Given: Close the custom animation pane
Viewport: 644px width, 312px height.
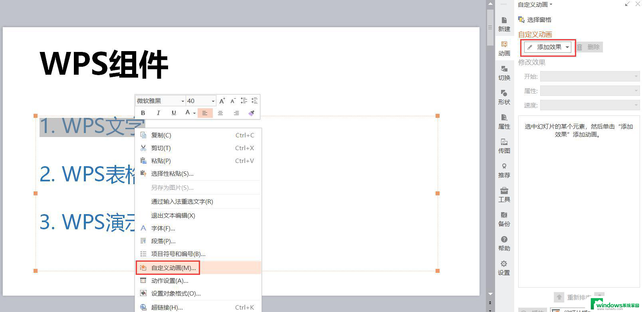Looking at the screenshot, I should 638,4.
